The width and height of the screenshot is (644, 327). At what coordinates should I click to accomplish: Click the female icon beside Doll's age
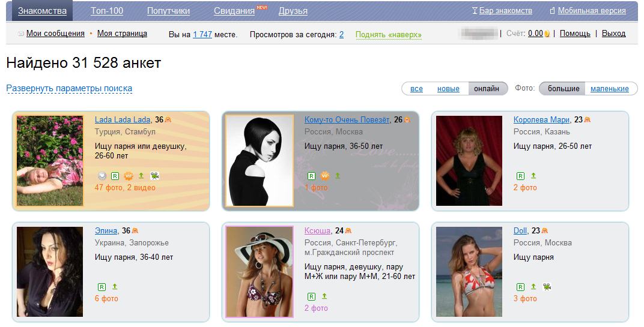click(x=545, y=231)
